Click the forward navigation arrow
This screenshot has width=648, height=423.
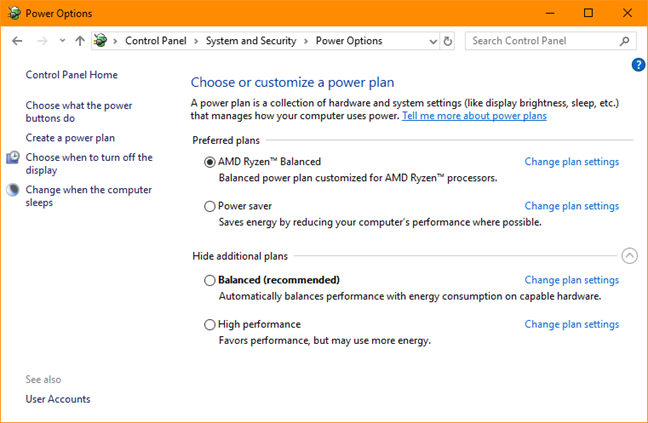click(42, 41)
